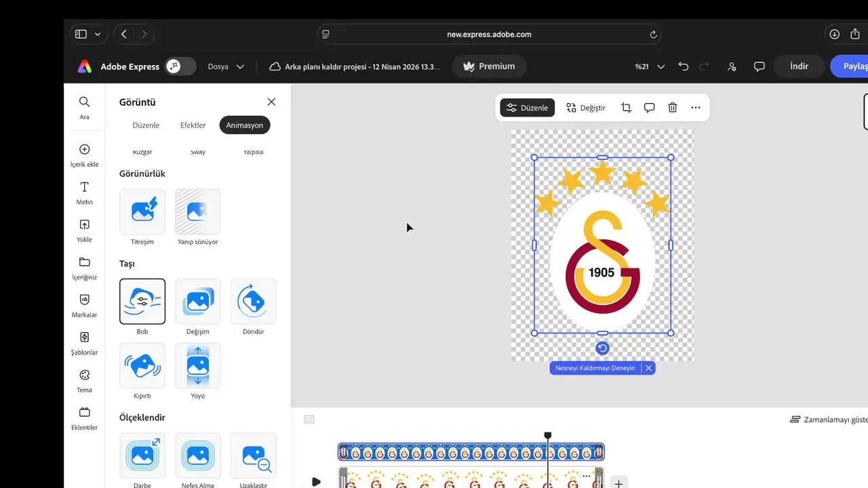Open the Dosya menu
Image resolution: width=868 pixels, height=488 pixels.
pyautogui.click(x=226, y=66)
